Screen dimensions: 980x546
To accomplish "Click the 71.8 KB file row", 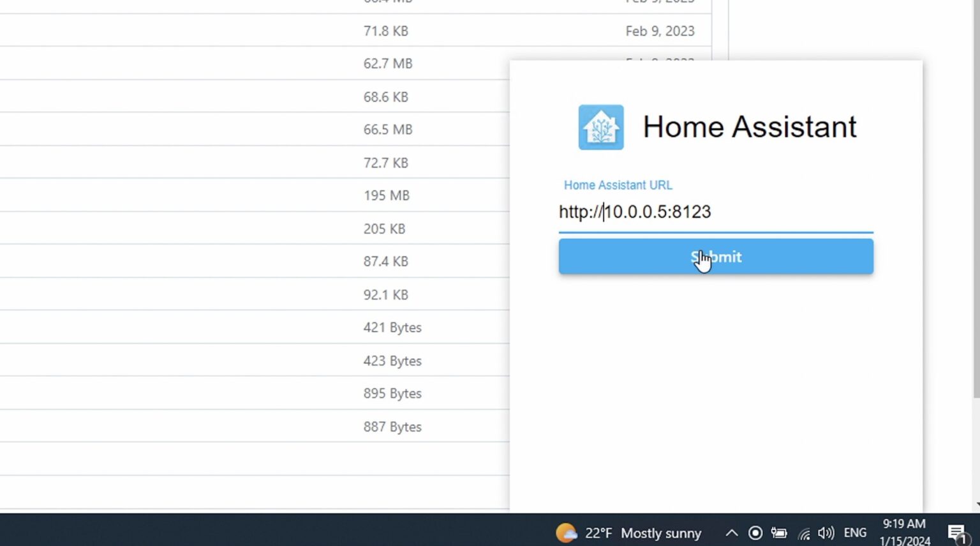I will click(385, 31).
